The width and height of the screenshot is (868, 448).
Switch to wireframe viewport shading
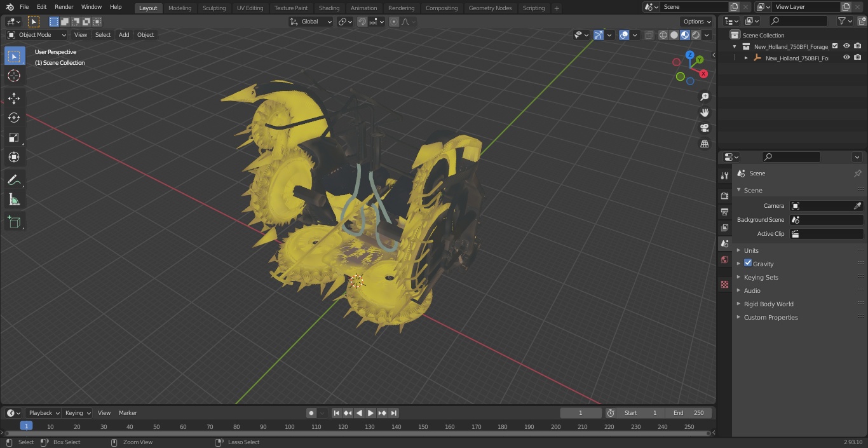[663, 35]
